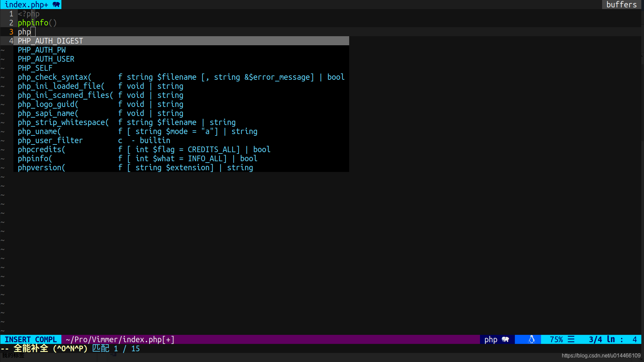Image resolution: width=644 pixels, height=362 pixels.
Task: Place cursor in php text on line 3
Action: [x=24, y=32]
